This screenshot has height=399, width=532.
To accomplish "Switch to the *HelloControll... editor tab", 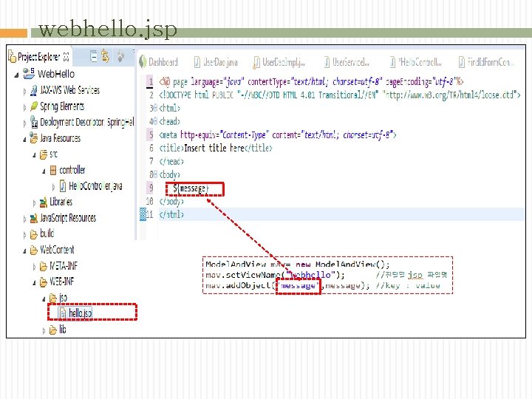I will click(x=415, y=62).
